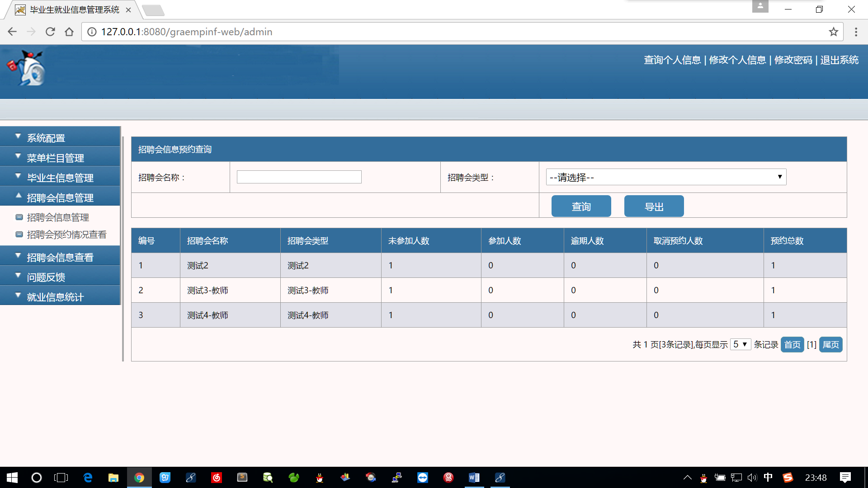Open the records-per-page dropdown

740,344
